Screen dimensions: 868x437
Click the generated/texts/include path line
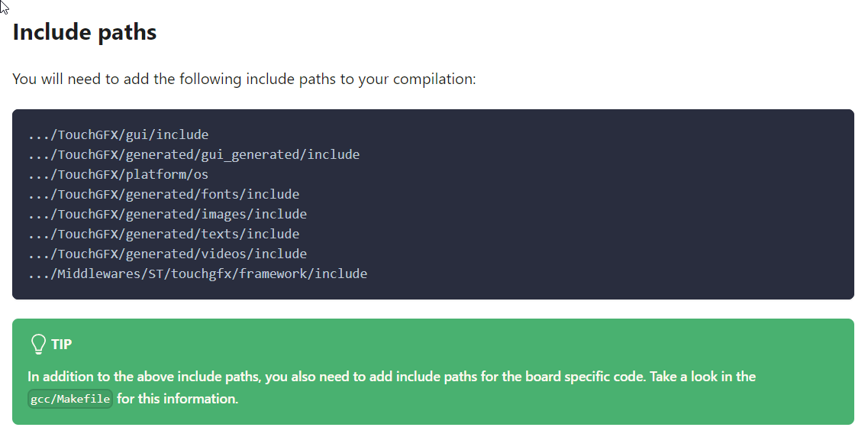pyautogui.click(x=163, y=235)
